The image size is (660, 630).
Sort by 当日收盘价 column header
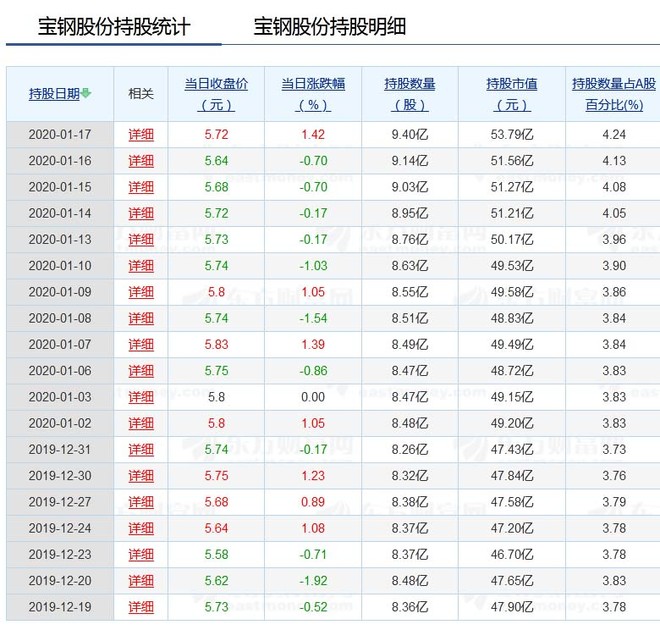tap(216, 94)
